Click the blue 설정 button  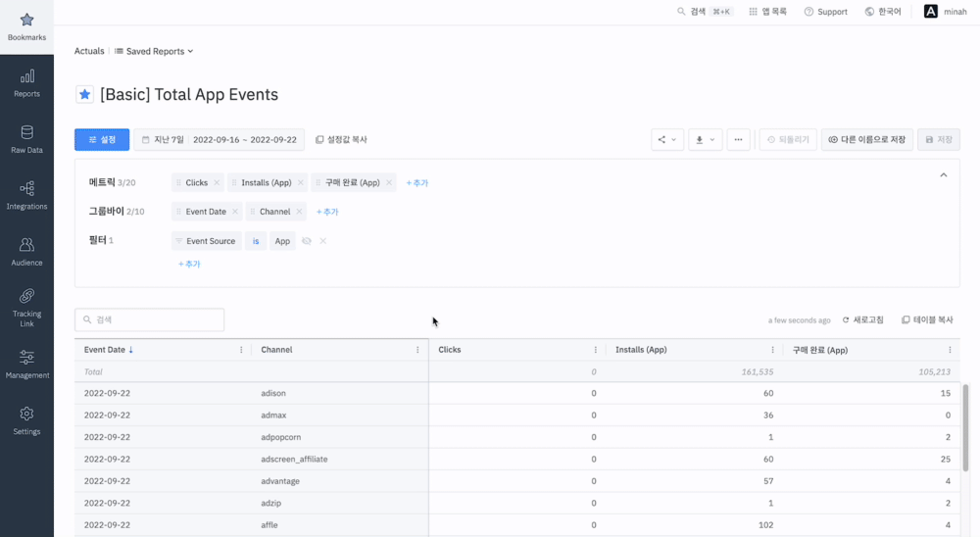coord(102,139)
